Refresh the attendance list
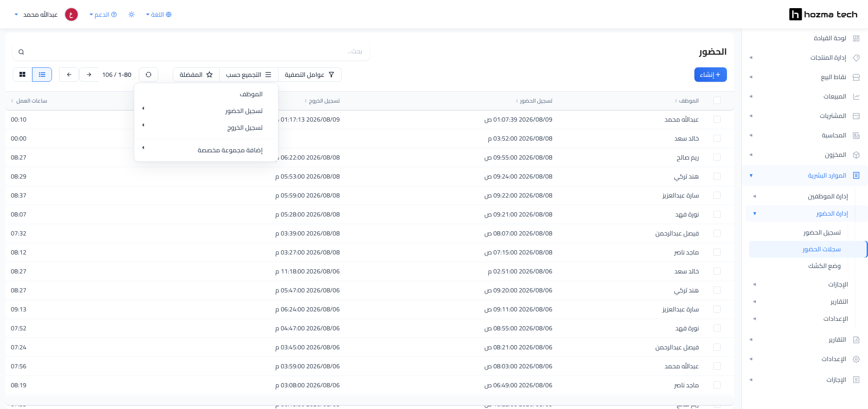 [x=148, y=75]
